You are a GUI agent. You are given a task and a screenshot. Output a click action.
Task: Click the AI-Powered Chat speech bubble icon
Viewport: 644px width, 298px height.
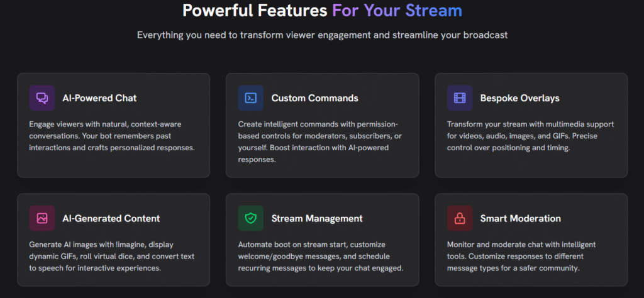pyautogui.click(x=42, y=98)
